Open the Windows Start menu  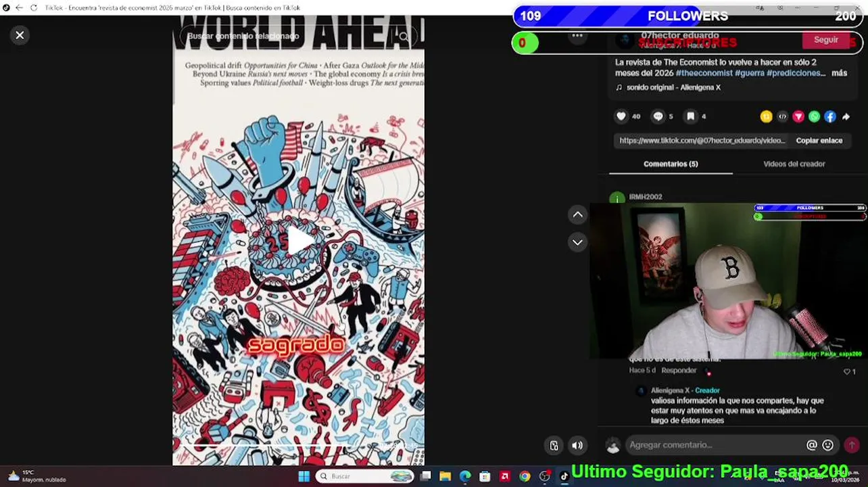pos(304,476)
